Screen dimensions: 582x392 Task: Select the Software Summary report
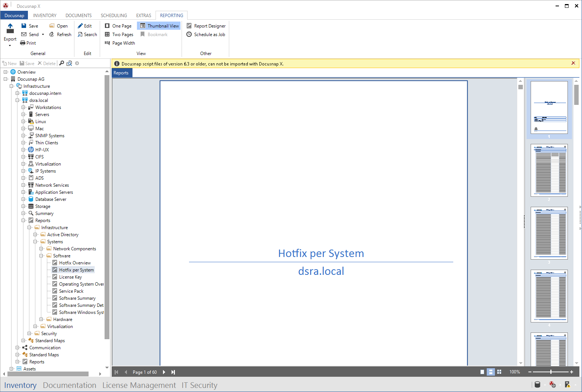pos(77,298)
